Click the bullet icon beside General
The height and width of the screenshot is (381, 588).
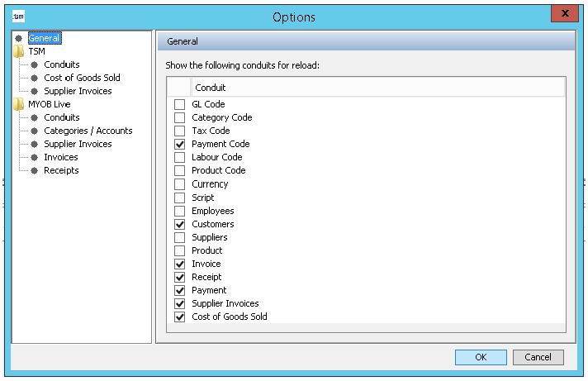(18, 38)
